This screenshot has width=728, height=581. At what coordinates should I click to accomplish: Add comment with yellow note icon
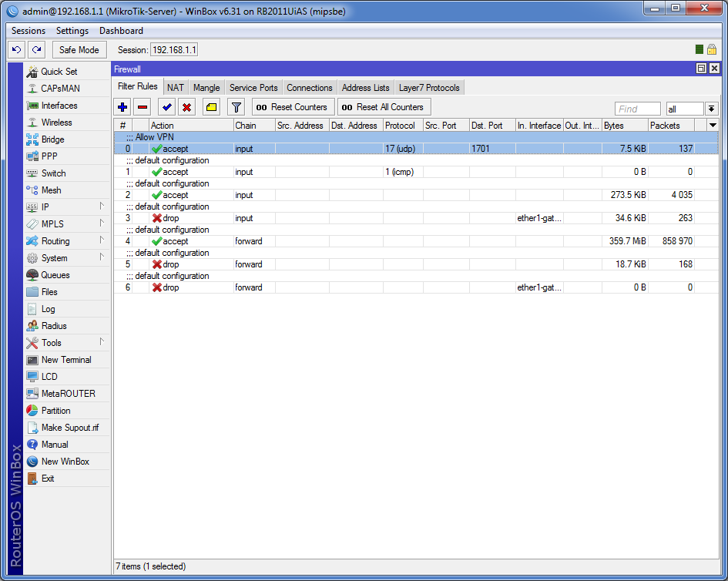click(211, 107)
